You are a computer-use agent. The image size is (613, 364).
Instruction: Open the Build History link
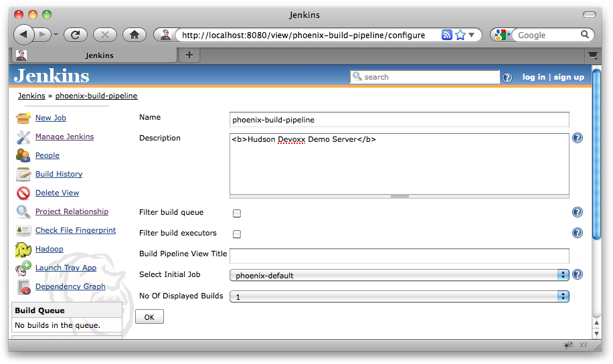(x=59, y=174)
